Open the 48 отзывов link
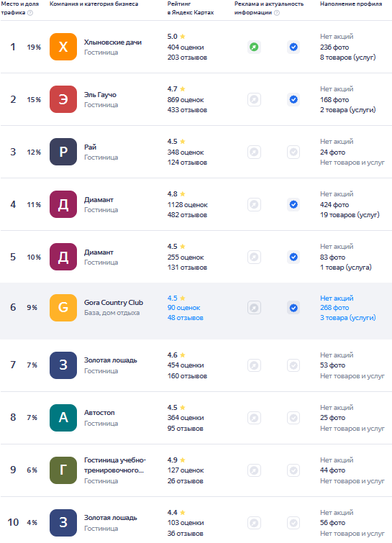Image resolution: width=392 pixels, height=543 pixels. coord(186,318)
